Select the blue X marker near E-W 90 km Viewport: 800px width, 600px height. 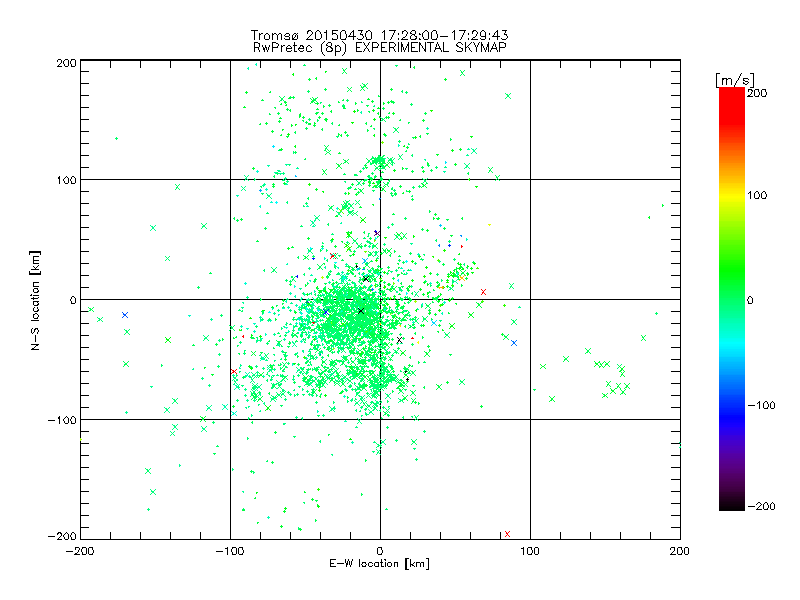[x=514, y=343]
